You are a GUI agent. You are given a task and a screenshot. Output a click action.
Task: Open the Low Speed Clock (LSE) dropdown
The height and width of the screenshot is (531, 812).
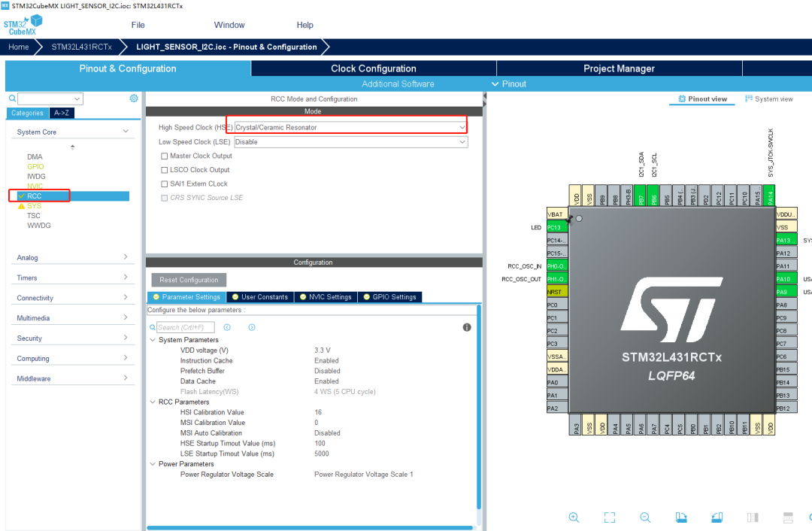(x=351, y=141)
